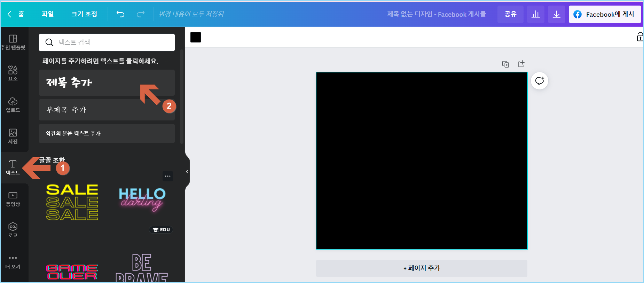Select the HELLO darling font combination
This screenshot has width=644, height=283.
point(142,199)
